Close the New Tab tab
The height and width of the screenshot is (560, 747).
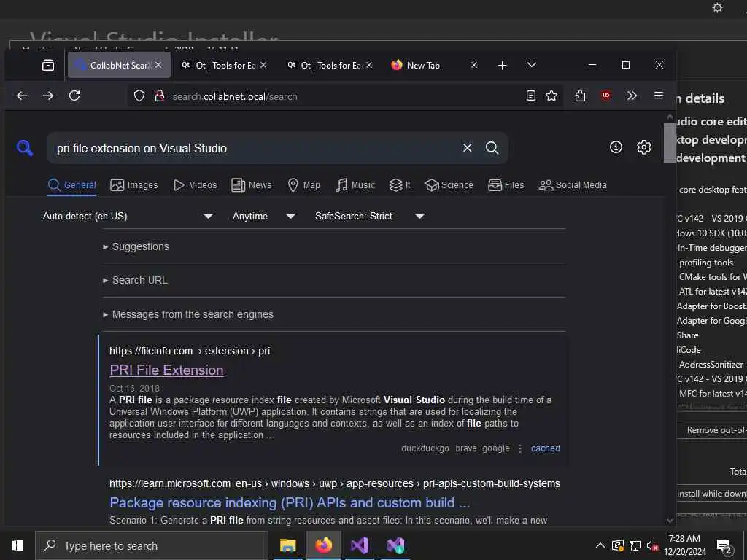pyautogui.click(x=474, y=65)
